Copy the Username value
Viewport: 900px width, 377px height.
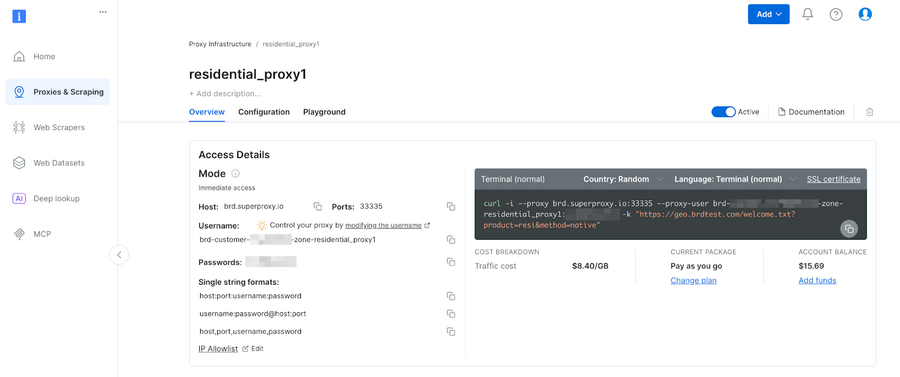point(451,239)
